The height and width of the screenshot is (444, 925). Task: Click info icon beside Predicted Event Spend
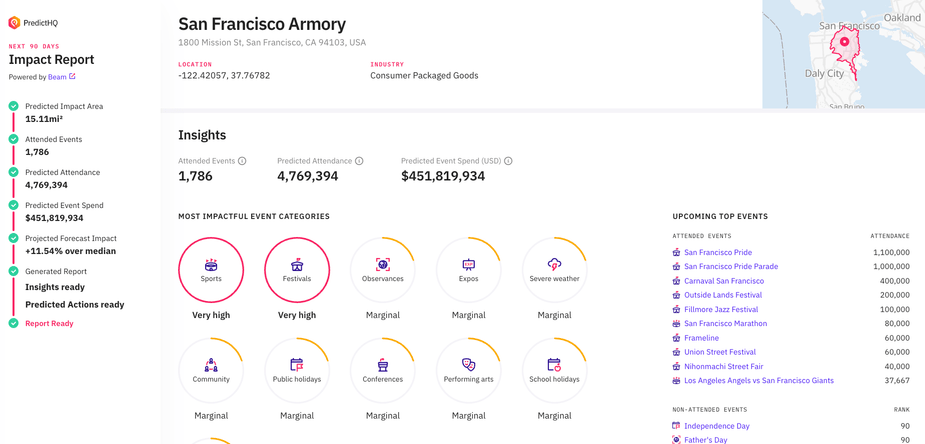coord(509,161)
